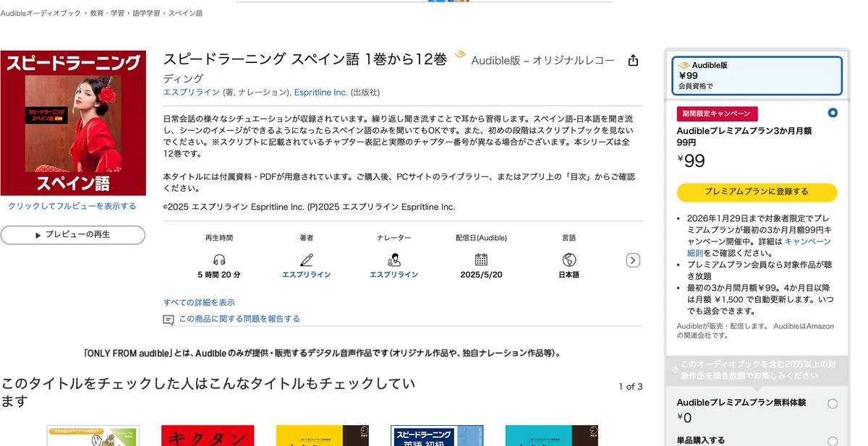Click the 1 of 3 carousel page indicator
The width and height of the screenshot is (868, 446).
click(630, 387)
